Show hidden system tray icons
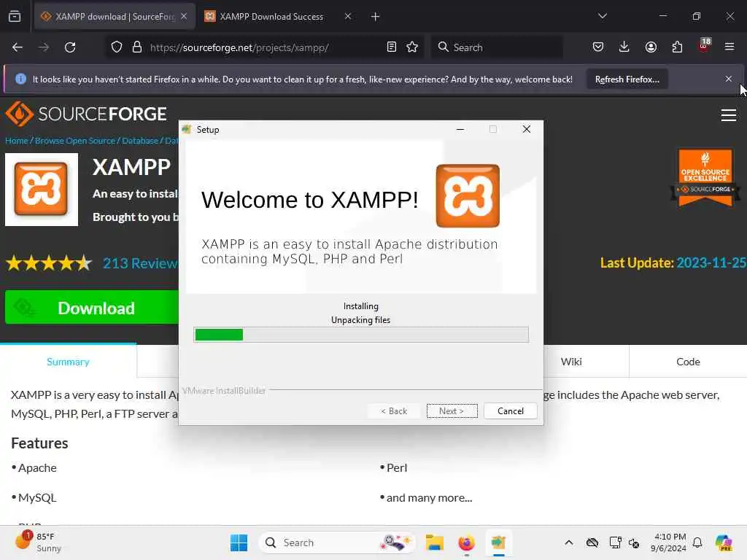 tap(569, 542)
